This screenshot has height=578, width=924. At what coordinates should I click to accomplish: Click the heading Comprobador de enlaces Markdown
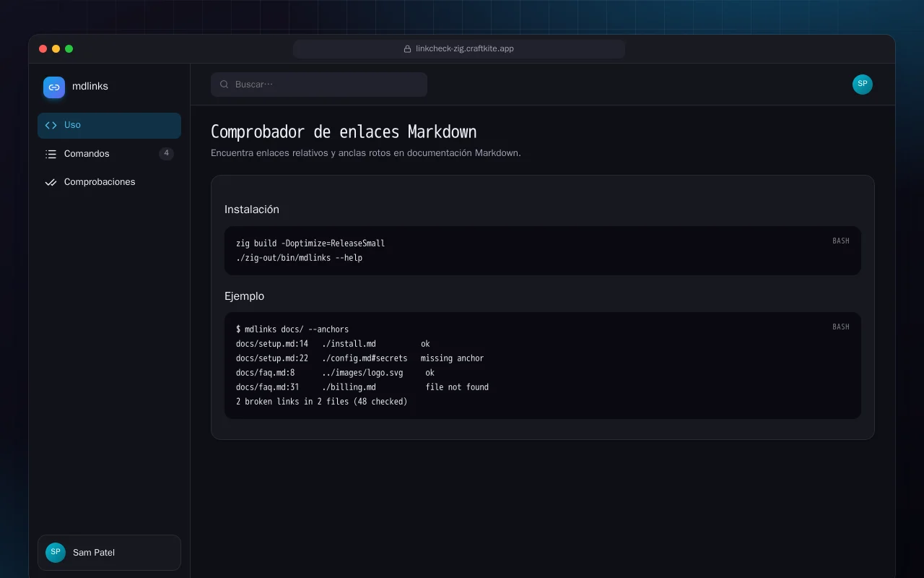click(344, 132)
